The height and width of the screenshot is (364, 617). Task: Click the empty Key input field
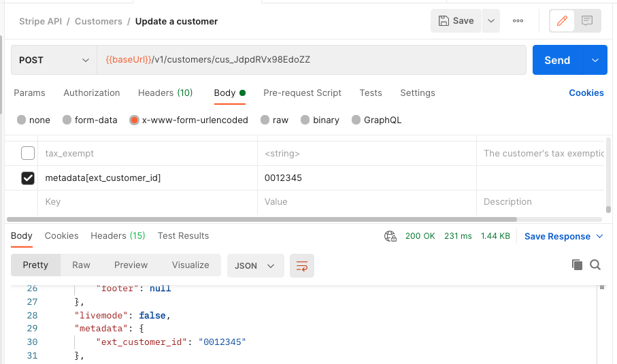point(148,202)
